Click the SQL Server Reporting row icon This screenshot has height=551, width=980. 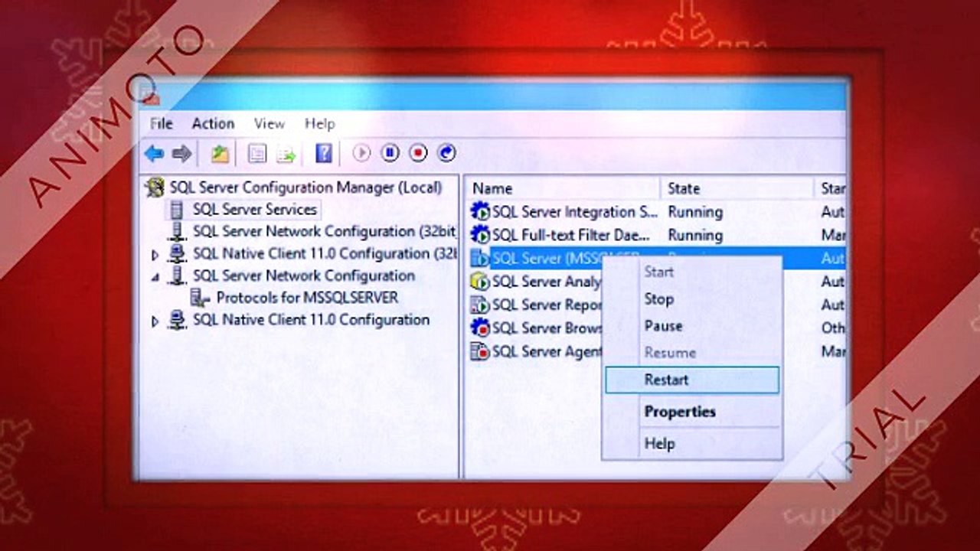480,305
